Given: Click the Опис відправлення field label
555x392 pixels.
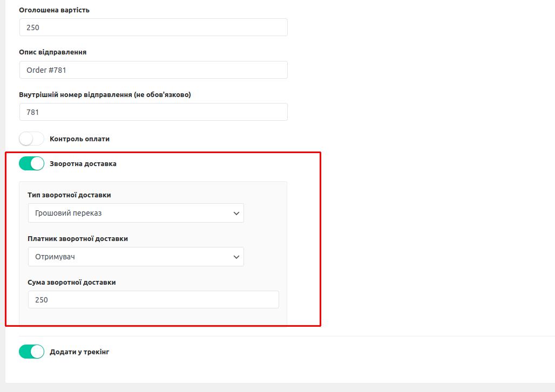Looking at the screenshot, I should pos(52,52).
